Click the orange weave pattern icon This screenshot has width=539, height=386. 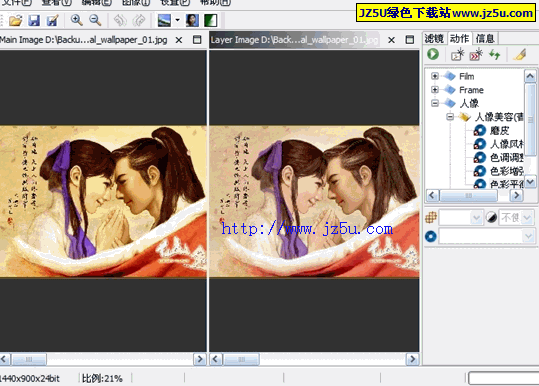pos(431,217)
